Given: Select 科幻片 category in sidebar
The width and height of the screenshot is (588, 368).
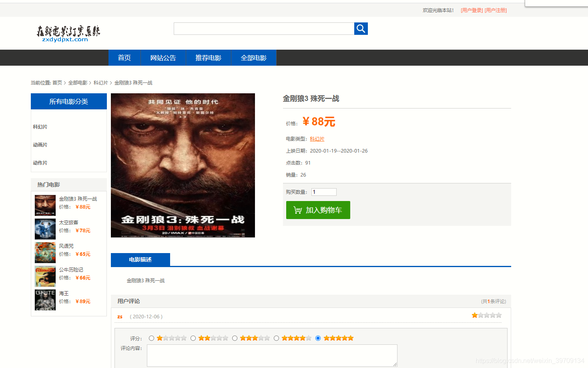Looking at the screenshot, I should coord(40,127).
